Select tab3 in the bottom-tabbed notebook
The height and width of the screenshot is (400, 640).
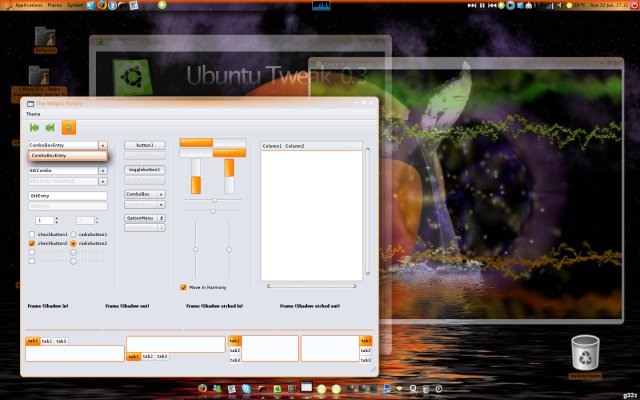pos(162,356)
